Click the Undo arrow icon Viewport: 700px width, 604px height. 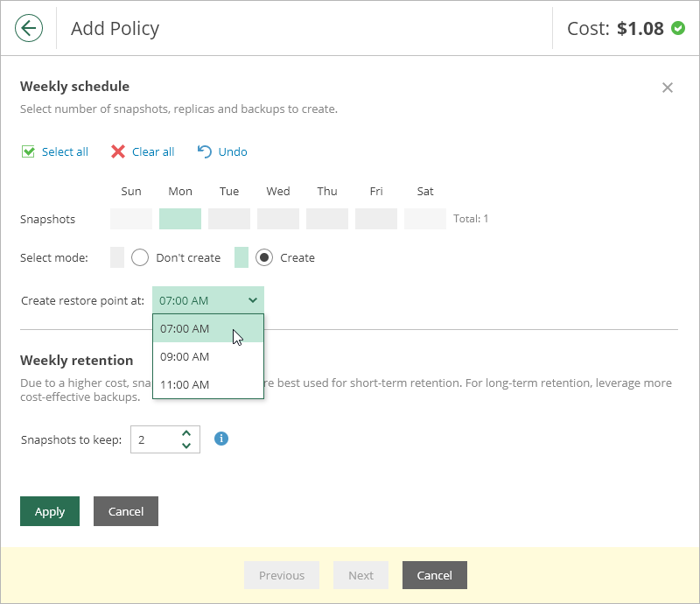[x=205, y=152]
